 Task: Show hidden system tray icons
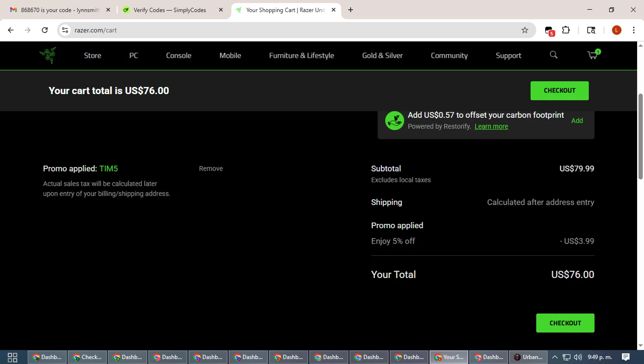[555, 357]
